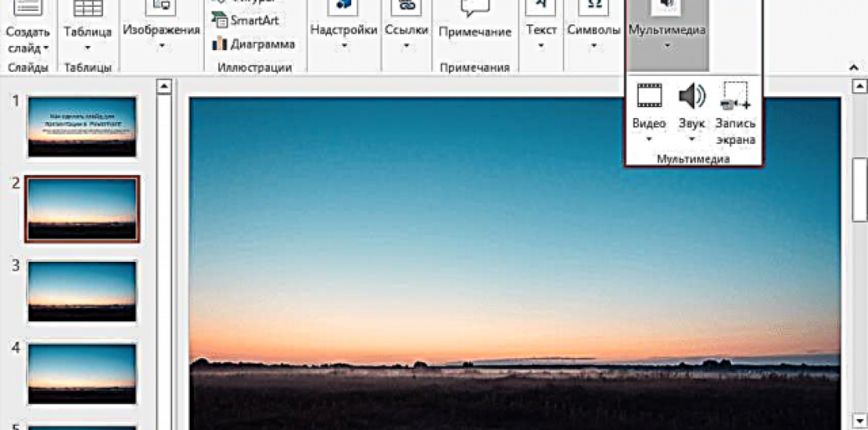868x430 pixels.
Task: Expand the Создать слайд dropdown arrow
Action: coord(46,48)
